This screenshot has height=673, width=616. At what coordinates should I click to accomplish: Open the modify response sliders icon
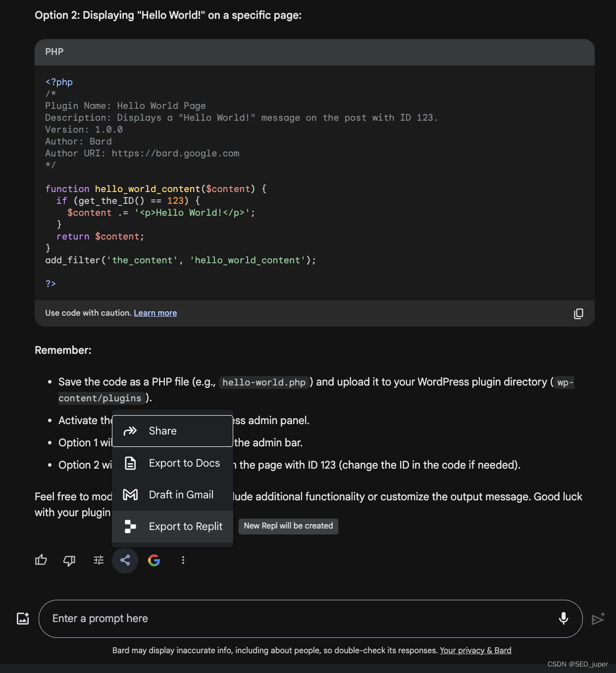coord(99,560)
